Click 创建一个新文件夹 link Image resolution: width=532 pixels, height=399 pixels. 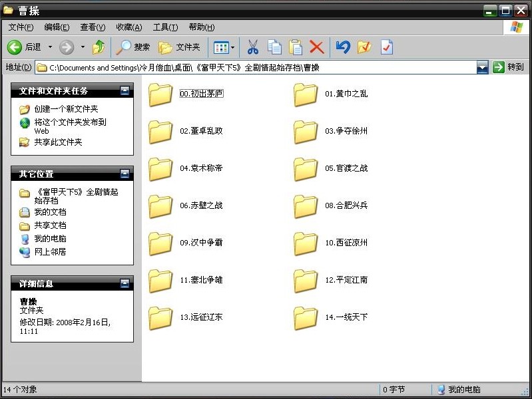[x=66, y=109]
